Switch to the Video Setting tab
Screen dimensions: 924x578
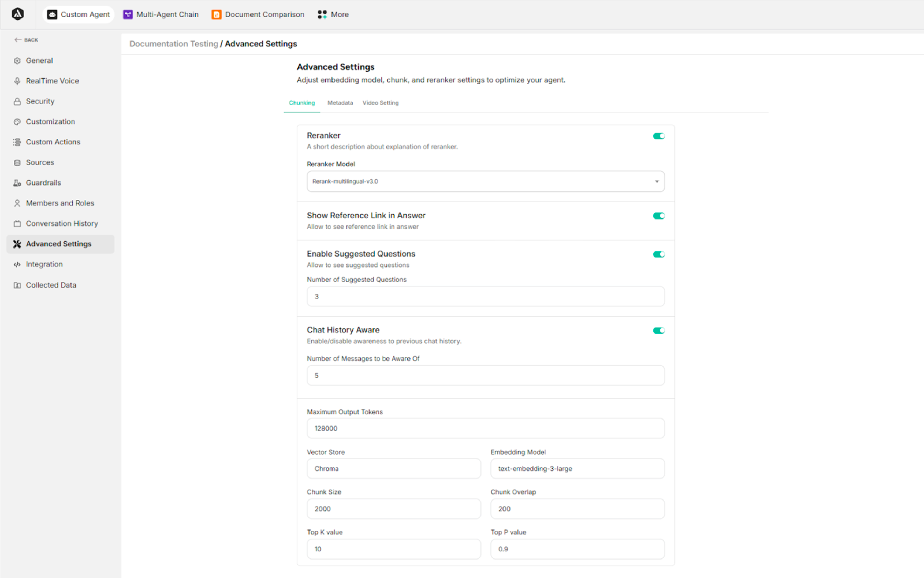tap(380, 102)
